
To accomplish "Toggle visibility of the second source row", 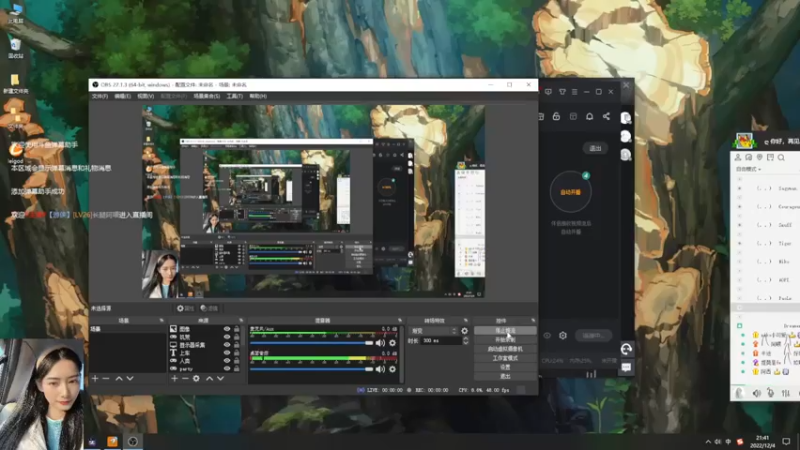I will point(227,337).
